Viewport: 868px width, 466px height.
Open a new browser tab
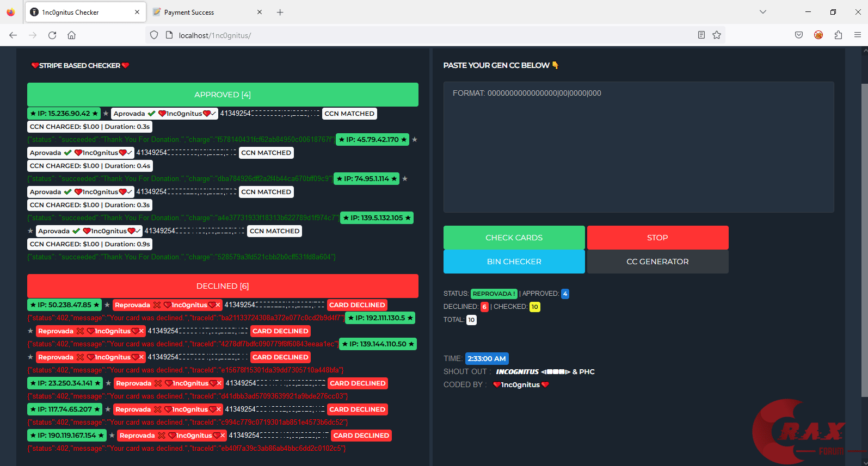coord(280,12)
